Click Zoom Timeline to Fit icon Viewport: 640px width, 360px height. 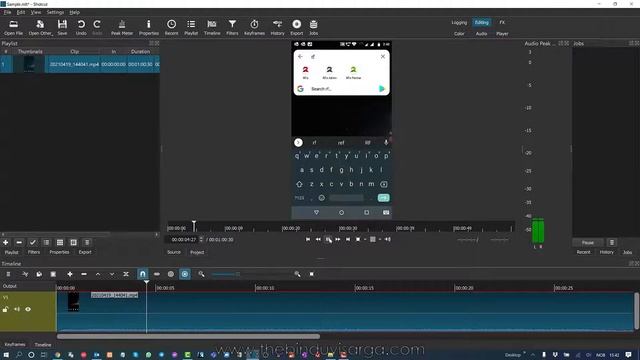click(x=311, y=274)
